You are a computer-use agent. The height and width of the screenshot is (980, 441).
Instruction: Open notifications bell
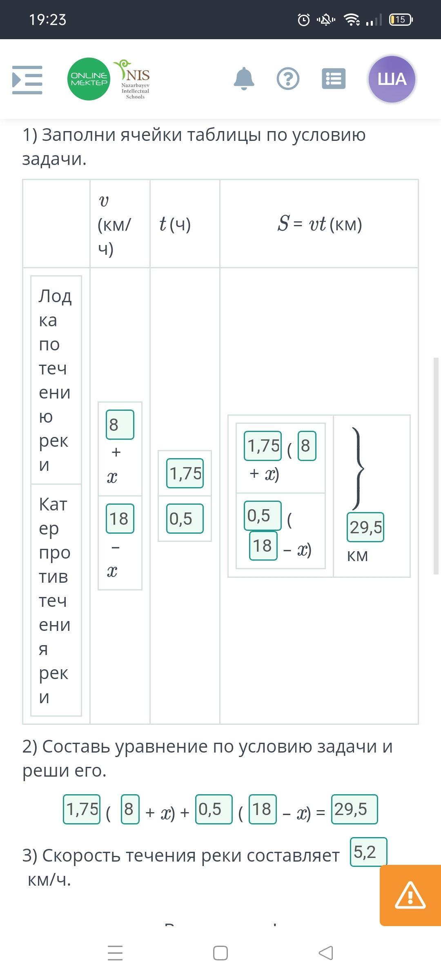pos(244,79)
